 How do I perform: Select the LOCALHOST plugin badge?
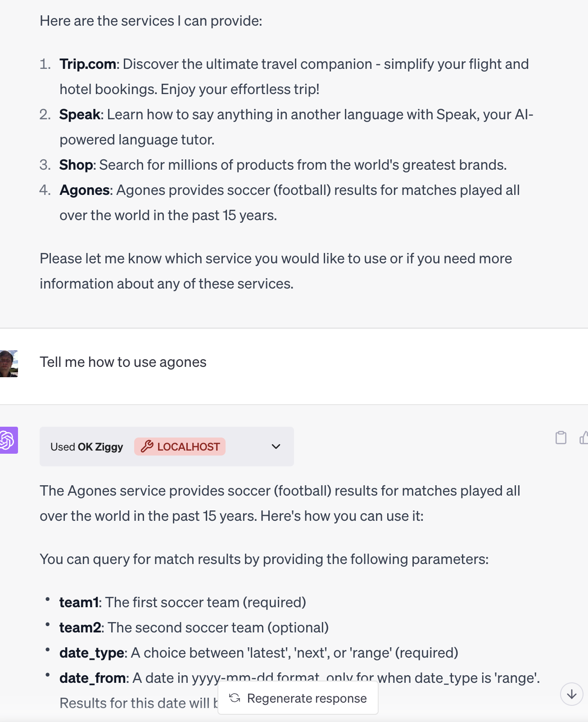(x=179, y=447)
